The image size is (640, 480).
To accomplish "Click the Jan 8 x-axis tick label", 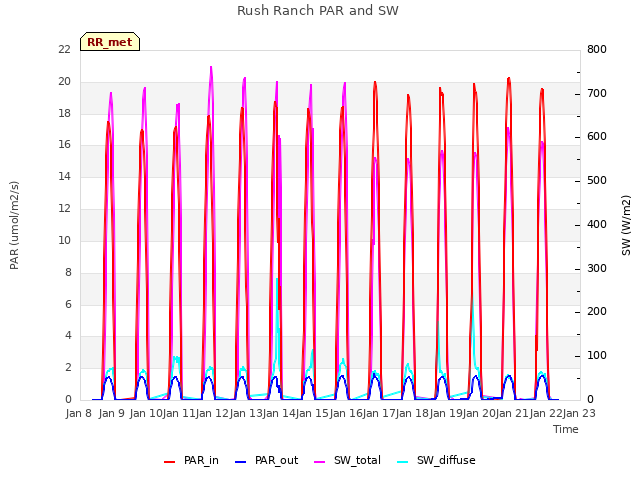I will pyautogui.click(x=78, y=413).
